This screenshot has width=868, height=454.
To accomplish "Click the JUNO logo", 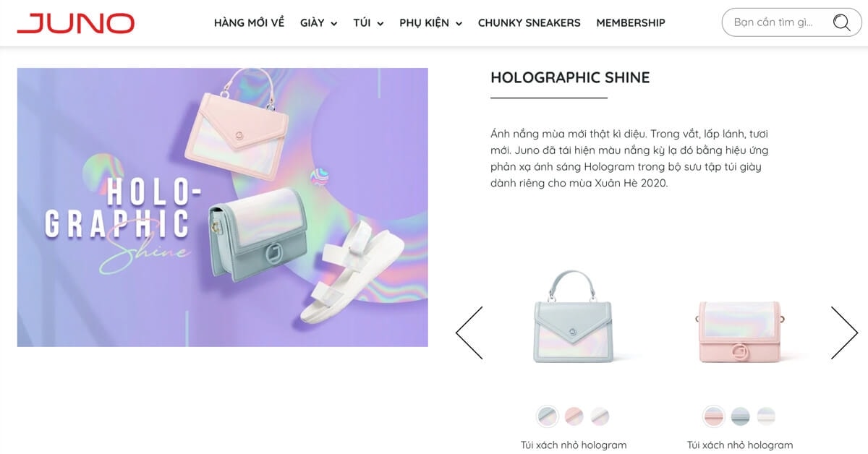I will click(x=76, y=23).
